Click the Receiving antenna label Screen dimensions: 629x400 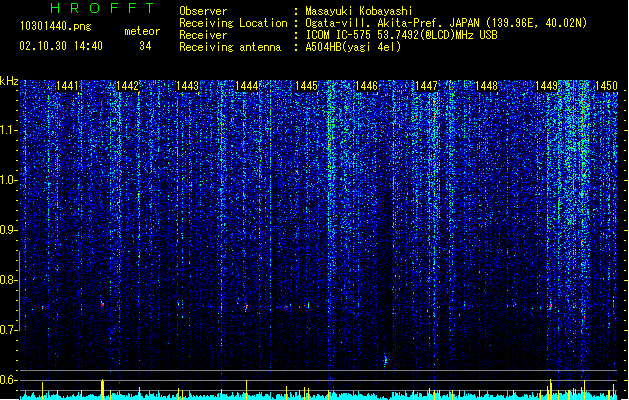click(230, 47)
